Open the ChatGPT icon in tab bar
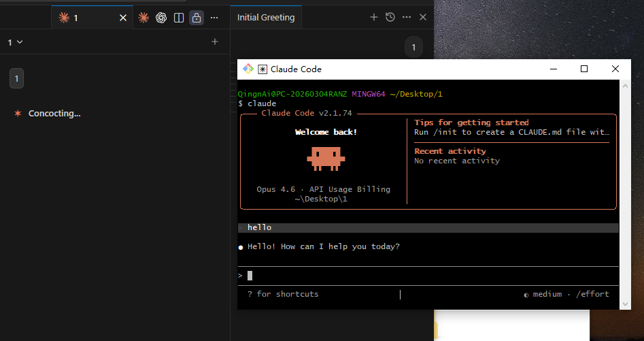 (161, 18)
